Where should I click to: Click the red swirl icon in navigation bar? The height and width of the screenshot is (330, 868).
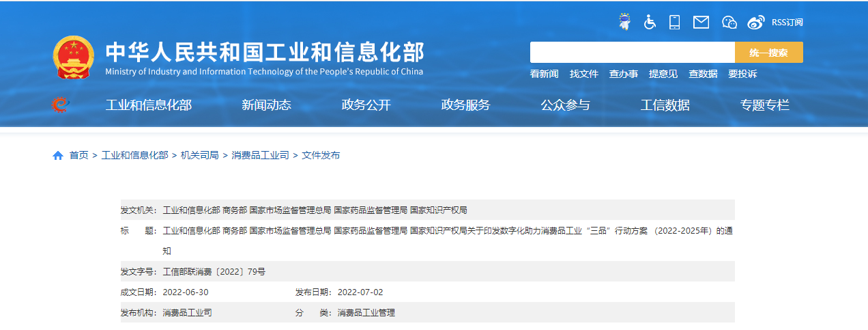(60, 105)
